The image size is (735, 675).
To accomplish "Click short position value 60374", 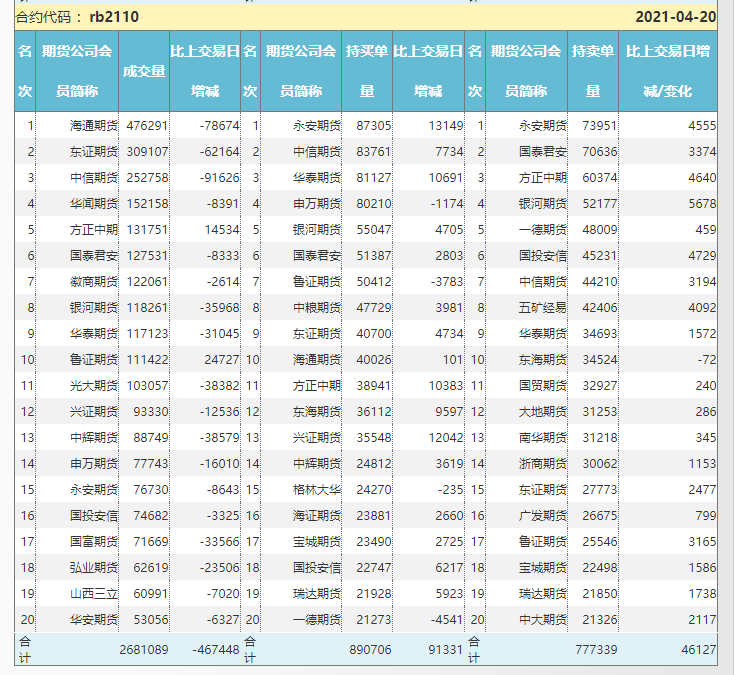I will click(600, 178).
